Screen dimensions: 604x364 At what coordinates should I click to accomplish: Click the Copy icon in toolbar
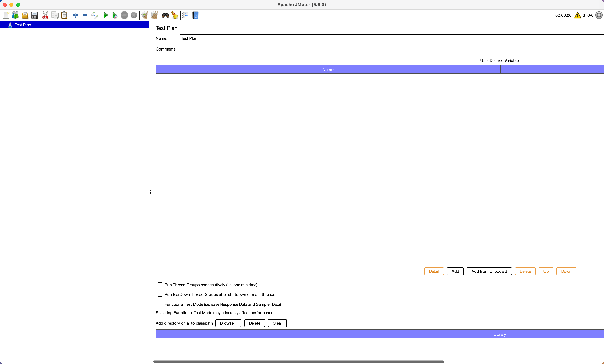(55, 15)
